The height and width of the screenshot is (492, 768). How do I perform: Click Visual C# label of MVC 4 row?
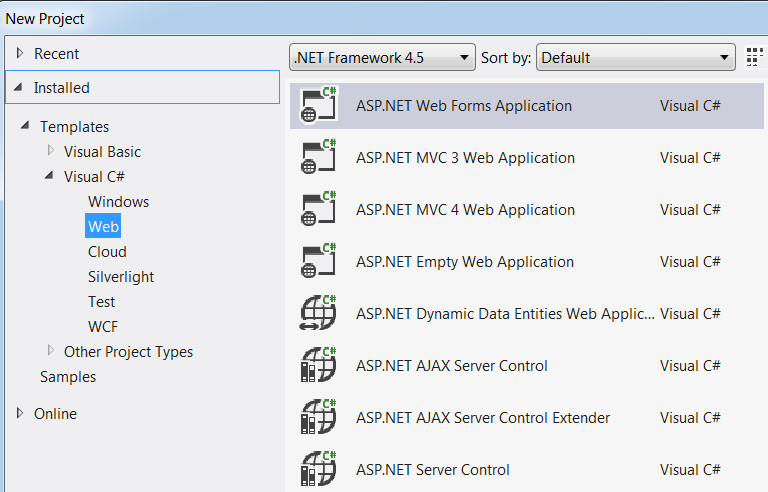point(690,209)
